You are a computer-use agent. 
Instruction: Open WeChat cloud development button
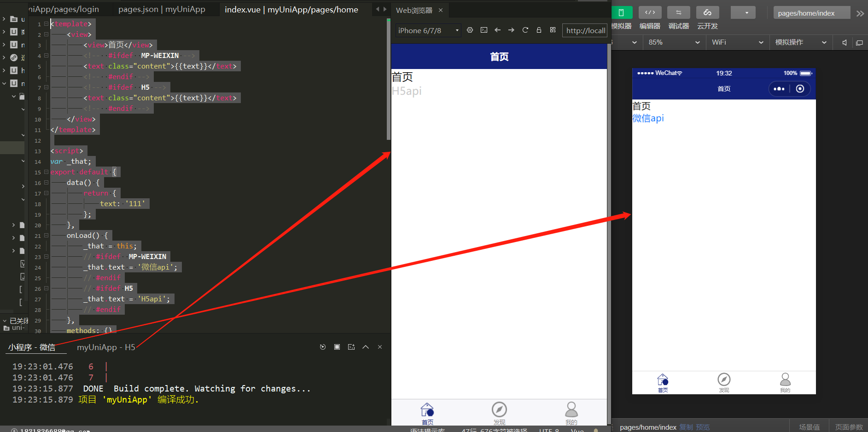point(708,12)
